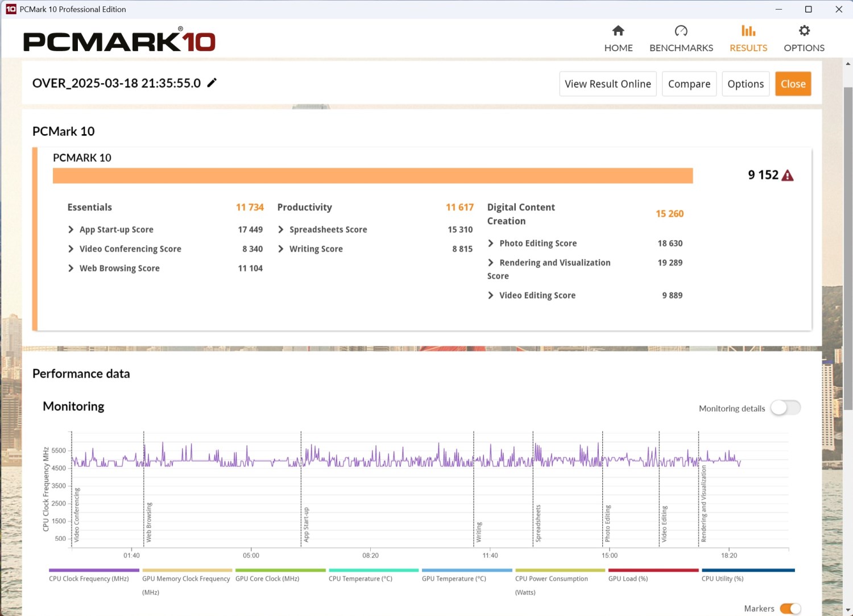Toggle the CPU Clock Frequency legend swatch
The image size is (853, 616).
pyautogui.click(x=94, y=570)
